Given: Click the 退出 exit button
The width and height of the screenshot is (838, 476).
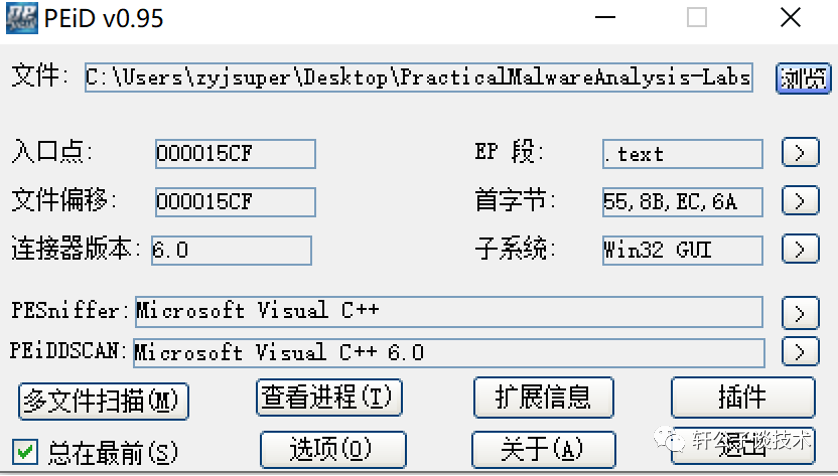Looking at the screenshot, I should coord(743,447).
